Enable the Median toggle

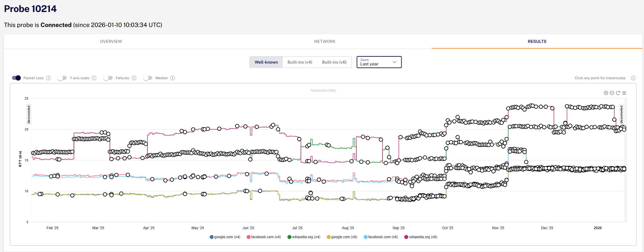[x=148, y=78]
